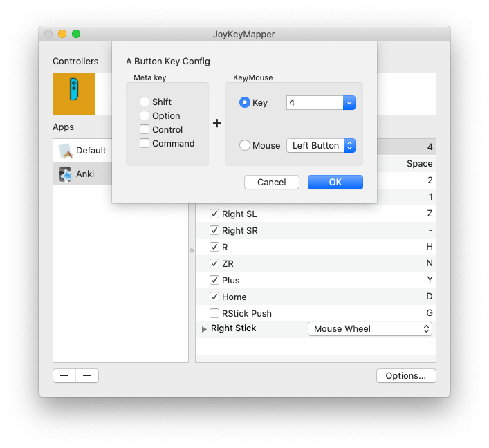Zoom the JoyKeyMapper window

(x=76, y=34)
